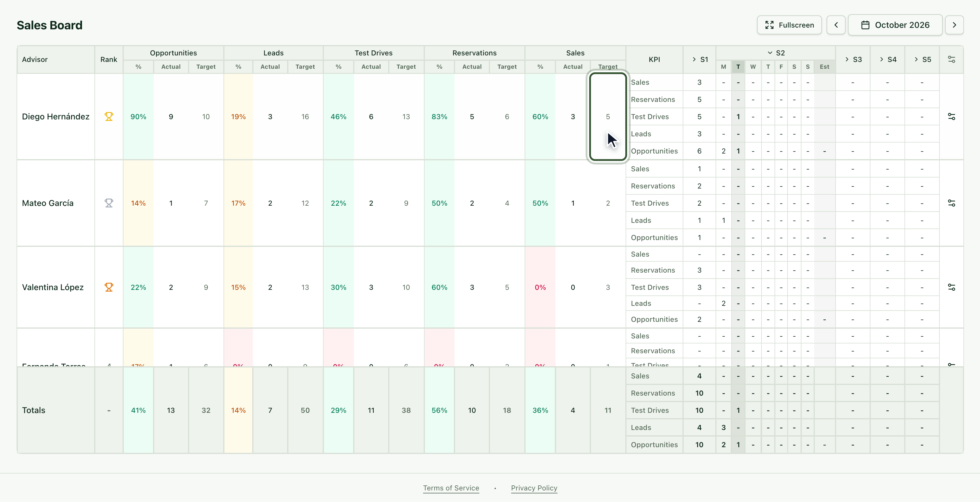The width and height of the screenshot is (980, 502).
Task: Click the Totals row label
Action: (x=33, y=410)
